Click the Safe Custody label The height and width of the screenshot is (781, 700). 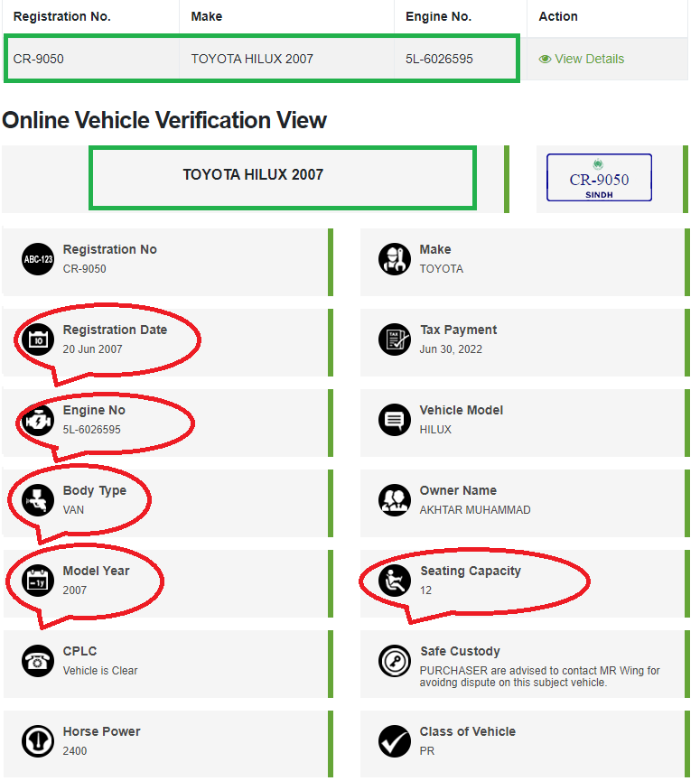pos(461,651)
